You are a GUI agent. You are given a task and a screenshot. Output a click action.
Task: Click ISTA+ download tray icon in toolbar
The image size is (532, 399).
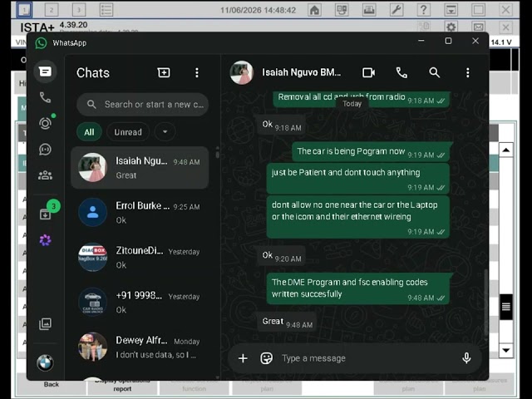point(451,10)
